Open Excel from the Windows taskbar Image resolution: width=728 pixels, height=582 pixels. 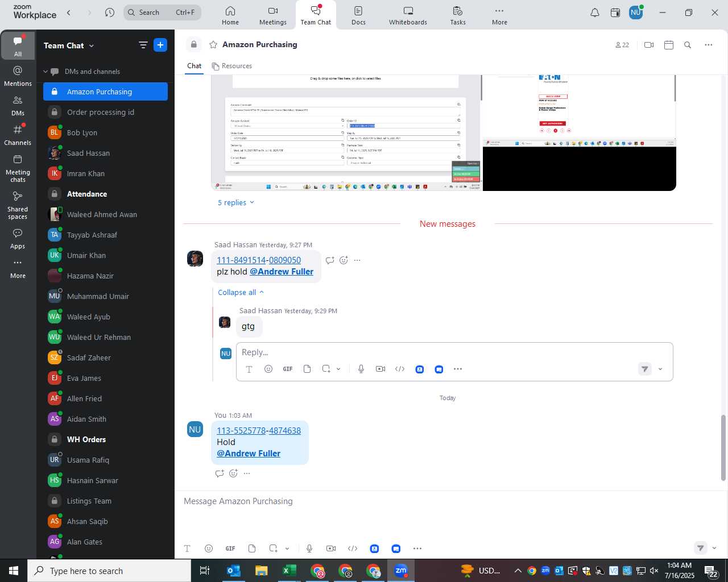click(x=289, y=571)
